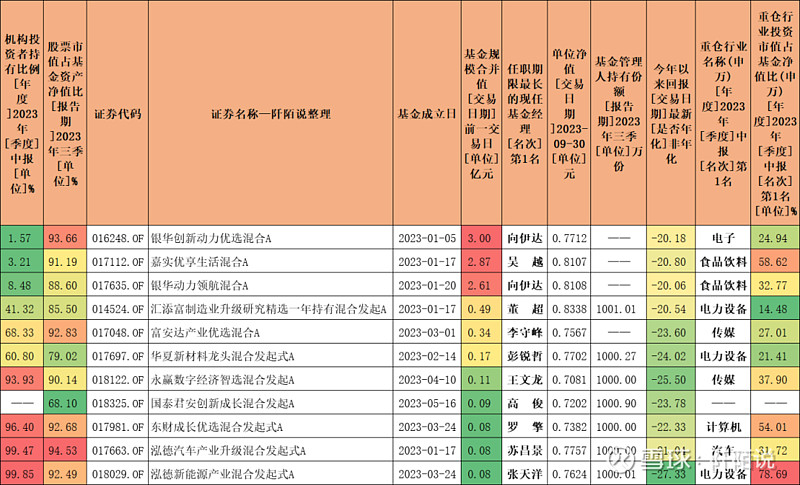Select fund name 国泰君安创新成长混合发起A
This screenshot has width=800, height=485.
[x=222, y=403]
